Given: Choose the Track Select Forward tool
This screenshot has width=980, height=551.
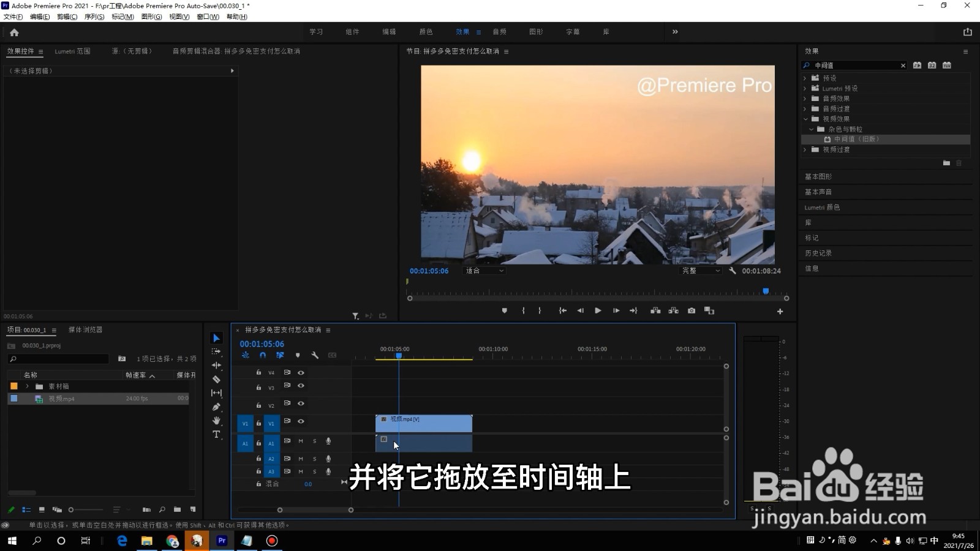Looking at the screenshot, I should click(x=216, y=351).
